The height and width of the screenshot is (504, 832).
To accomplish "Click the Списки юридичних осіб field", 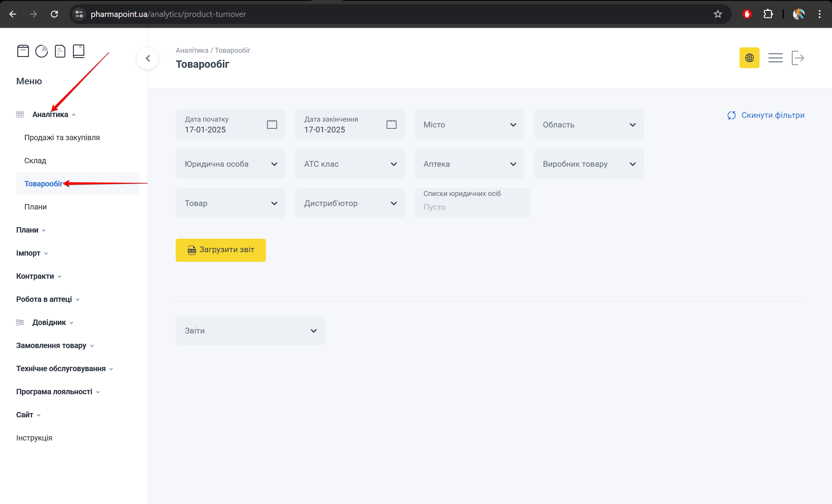I will pyautogui.click(x=472, y=203).
